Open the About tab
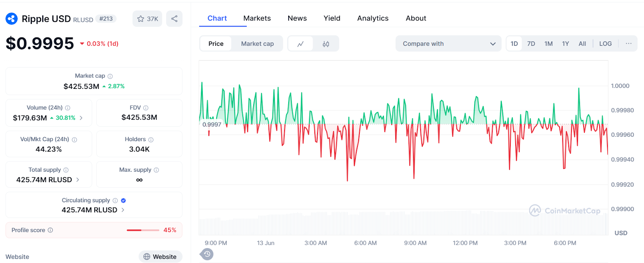This screenshot has width=644, height=263. click(x=416, y=18)
